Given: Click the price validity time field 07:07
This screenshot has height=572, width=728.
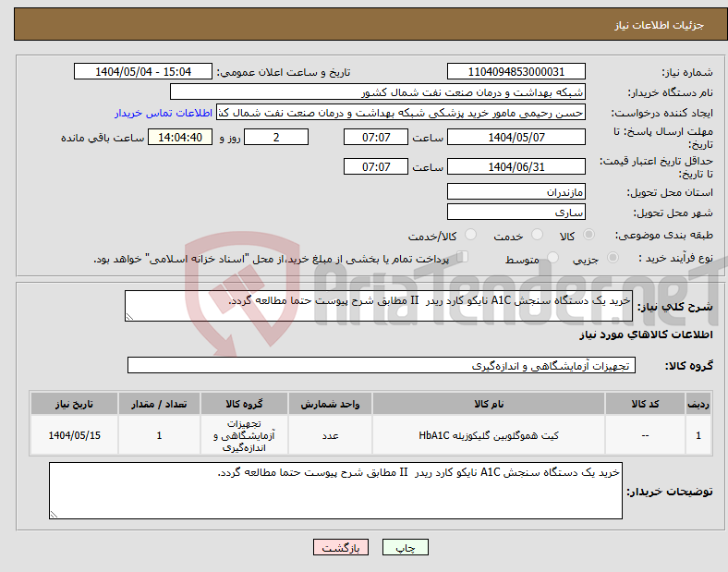Looking at the screenshot, I should [x=376, y=166].
